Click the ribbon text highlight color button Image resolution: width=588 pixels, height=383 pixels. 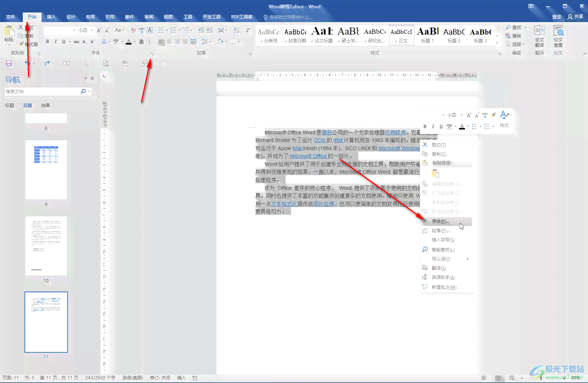click(116, 42)
